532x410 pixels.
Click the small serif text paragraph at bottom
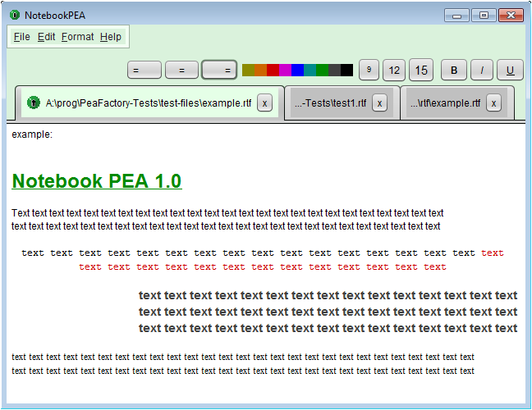point(242,364)
